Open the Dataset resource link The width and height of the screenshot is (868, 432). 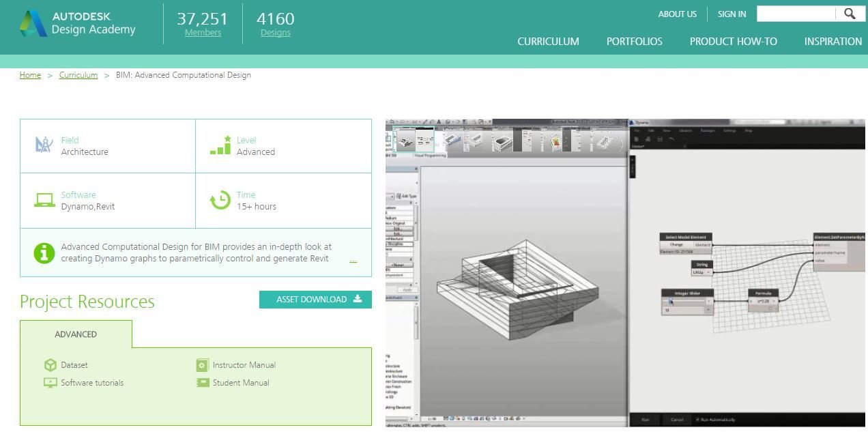point(74,365)
